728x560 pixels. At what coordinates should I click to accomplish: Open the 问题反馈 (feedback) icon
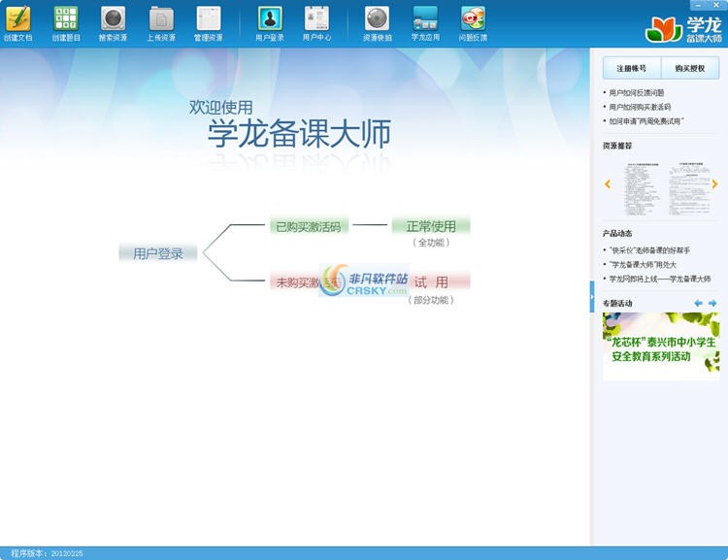(473, 23)
